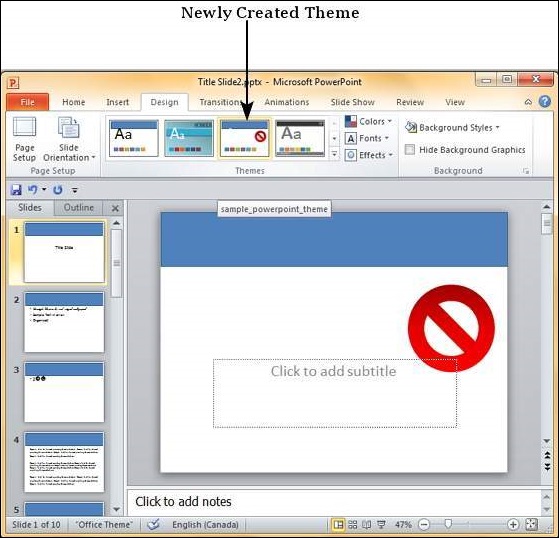Switch to the Slide Show tab
This screenshot has width=559, height=538.
(x=353, y=102)
